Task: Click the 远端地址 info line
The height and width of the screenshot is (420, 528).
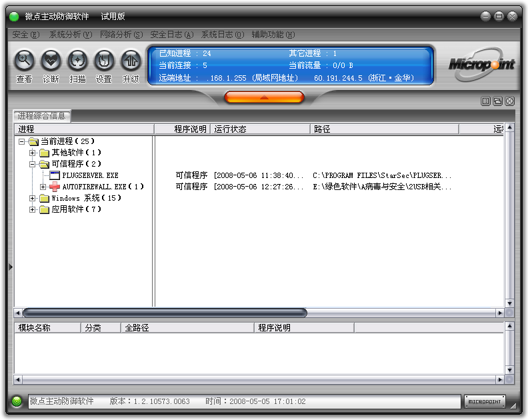Action: (x=286, y=78)
